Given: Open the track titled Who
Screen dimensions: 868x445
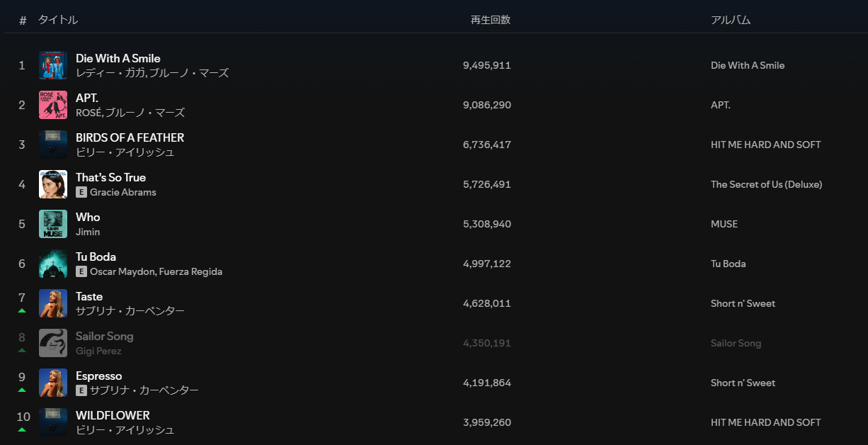Looking at the screenshot, I should (88, 217).
